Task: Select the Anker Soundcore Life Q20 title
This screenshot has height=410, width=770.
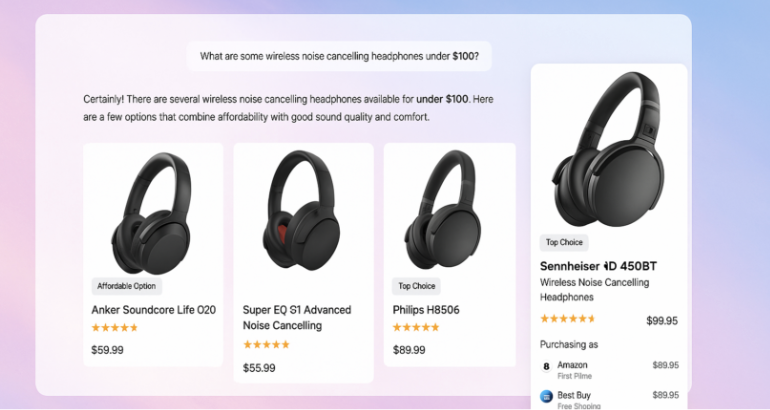Action: click(154, 310)
